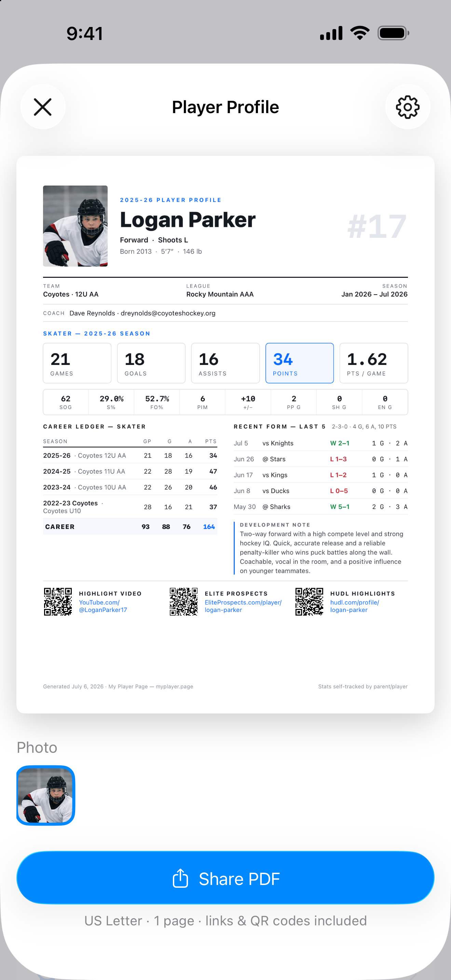Tap the Stats self-tracked by parent/player note
Screen dimensions: 451x980
coord(363,686)
